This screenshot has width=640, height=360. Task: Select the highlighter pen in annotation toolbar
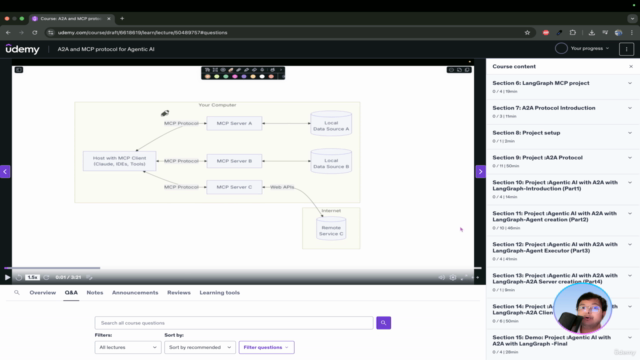(x=231, y=70)
